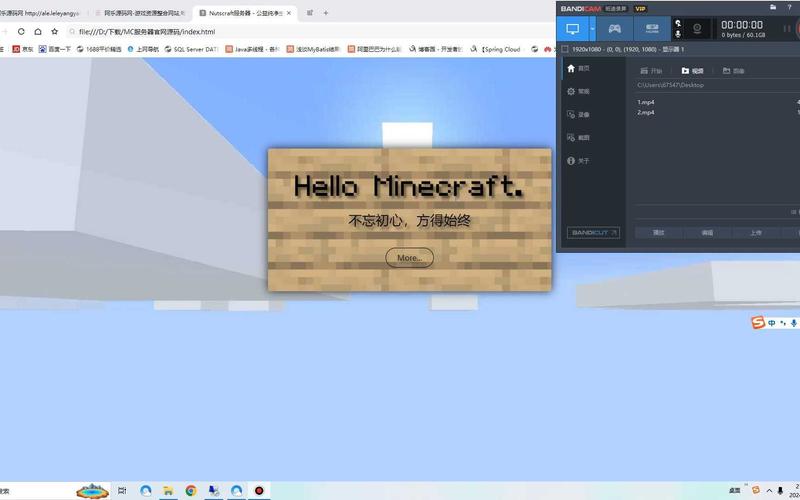Reload the page with refresh icon

coord(21,32)
